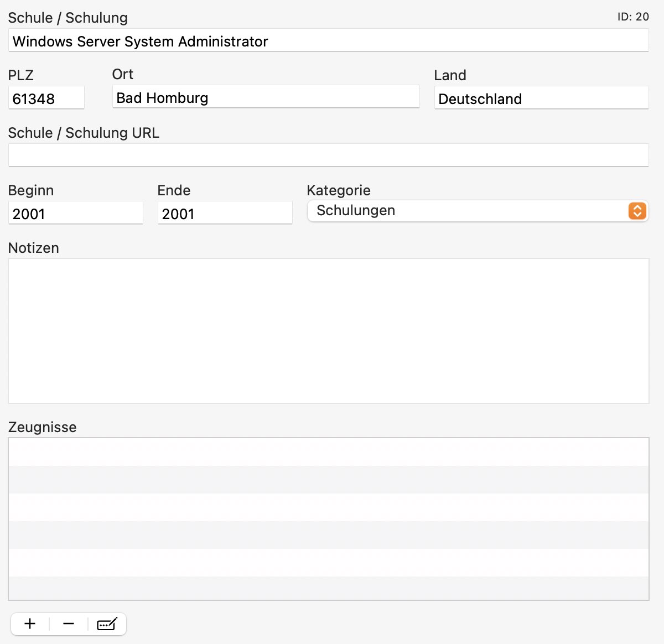Add a new Zeugnisse entry with plus
This screenshot has width=664, height=644.
pos(30,624)
